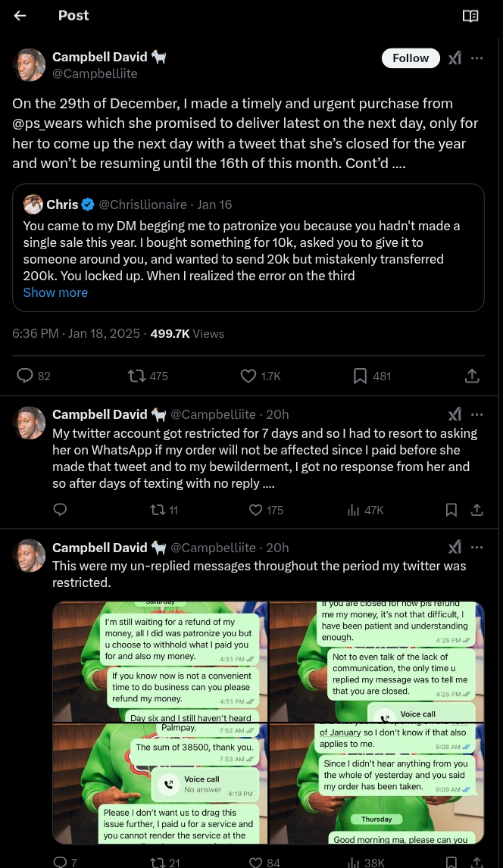Open bottom-right WhatsApp screenshot image
This screenshot has height=868, width=503.
point(377,784)
